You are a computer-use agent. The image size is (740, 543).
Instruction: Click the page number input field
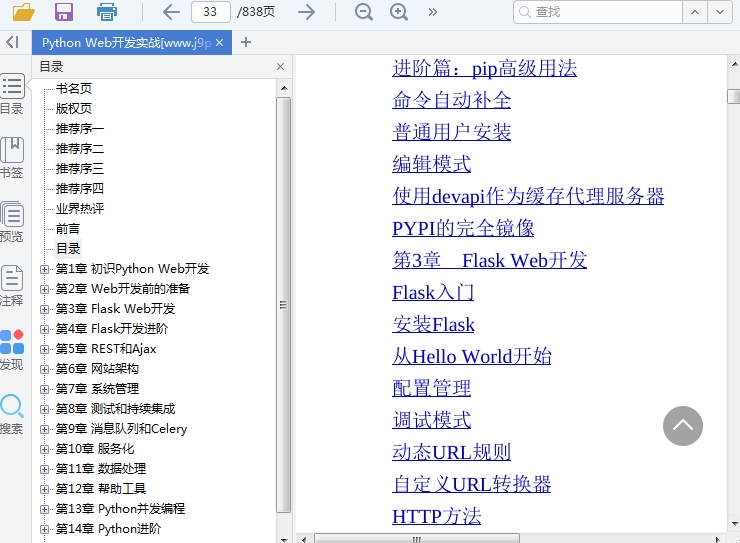tap(210, 11)
